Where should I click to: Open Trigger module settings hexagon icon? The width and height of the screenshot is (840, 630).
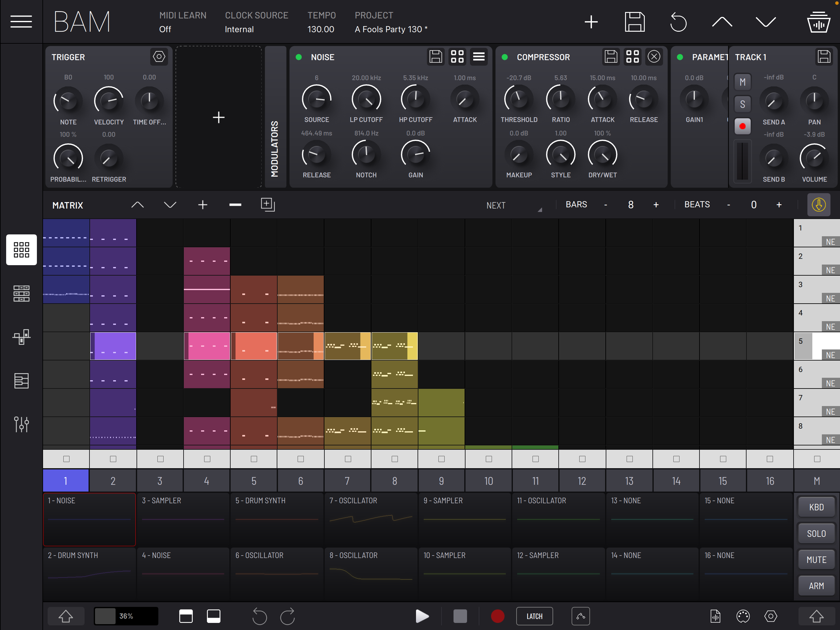(159, 57)
